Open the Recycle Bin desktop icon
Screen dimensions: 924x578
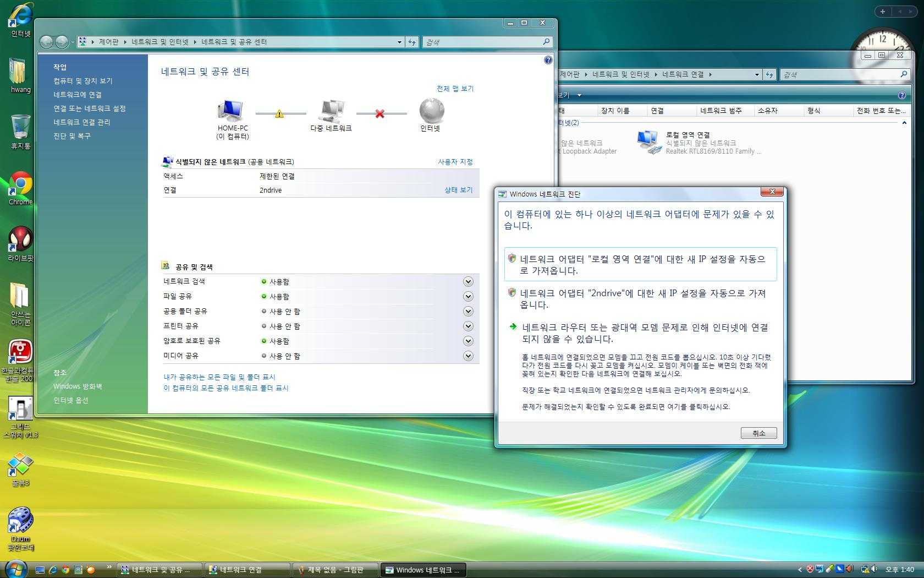[x=20, y=131]
